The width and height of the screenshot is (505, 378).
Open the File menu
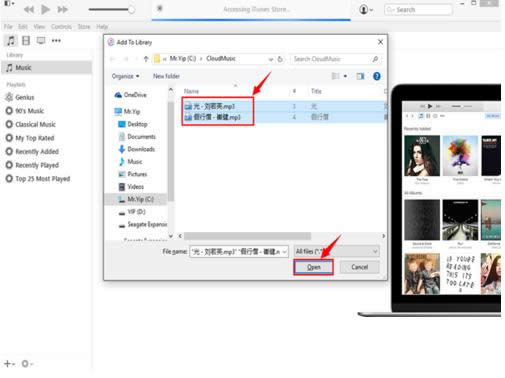pyautogui.click(x=8, y=27)
